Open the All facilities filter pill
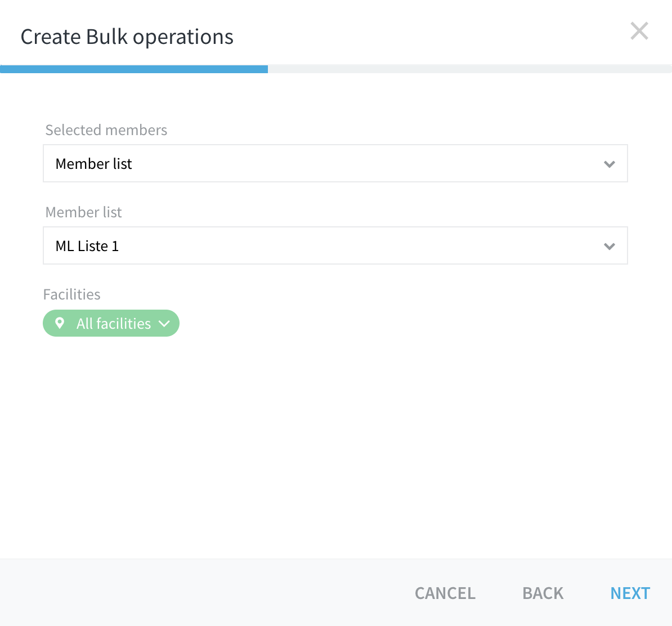 [111, 323]
